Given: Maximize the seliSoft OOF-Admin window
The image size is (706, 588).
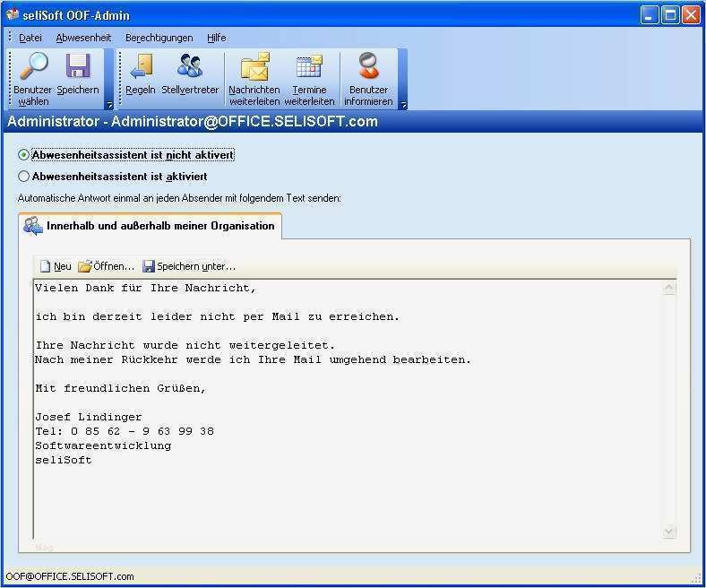Looking at the screenshot, I should (x=670, y=15).
